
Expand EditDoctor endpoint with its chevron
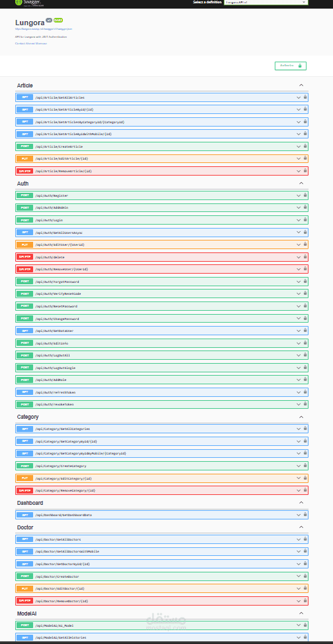tap(299, 588)
